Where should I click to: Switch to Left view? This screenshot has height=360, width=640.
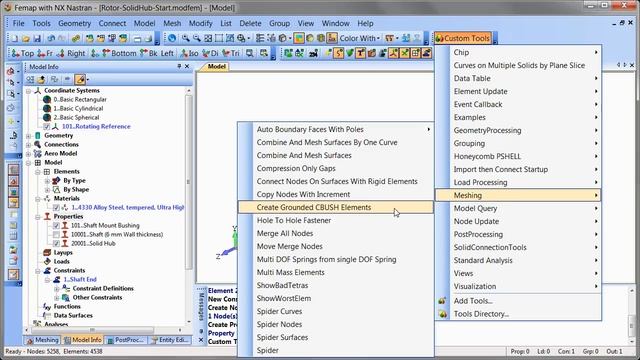tap(167, 53)
